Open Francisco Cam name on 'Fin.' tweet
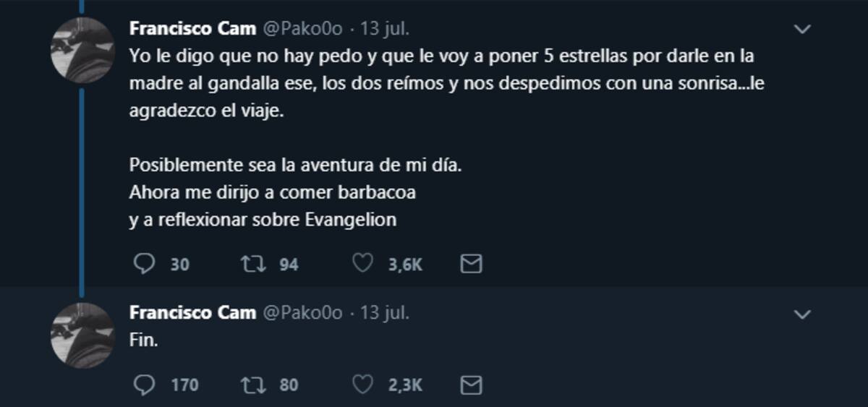 [192, 313]
